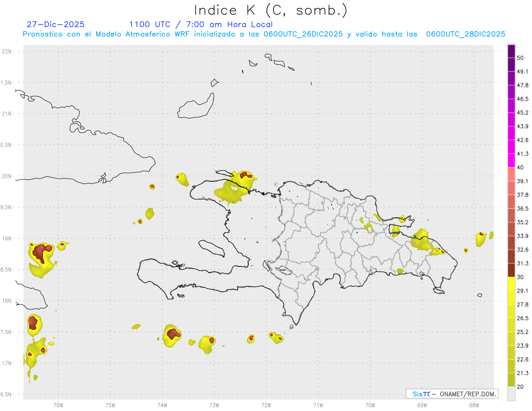
Task: Click the magenta swatch between 40 and 41.3
Action: pyautogui.click(x=512, y=160)
